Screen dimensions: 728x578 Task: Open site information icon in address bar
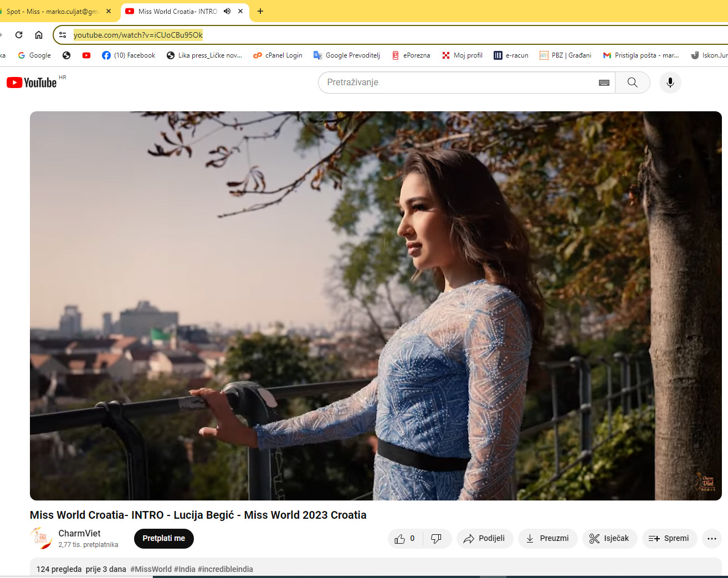click(63, 35)
